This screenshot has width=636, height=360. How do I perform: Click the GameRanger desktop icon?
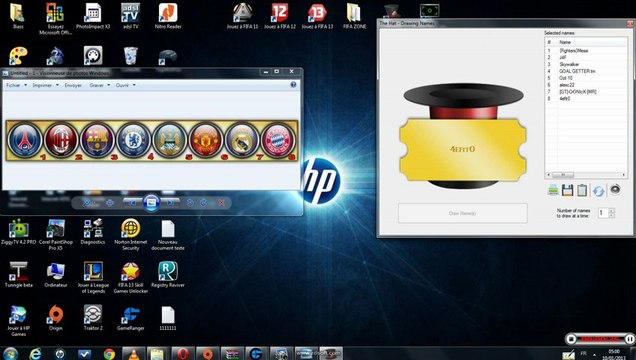coord(131,318)
